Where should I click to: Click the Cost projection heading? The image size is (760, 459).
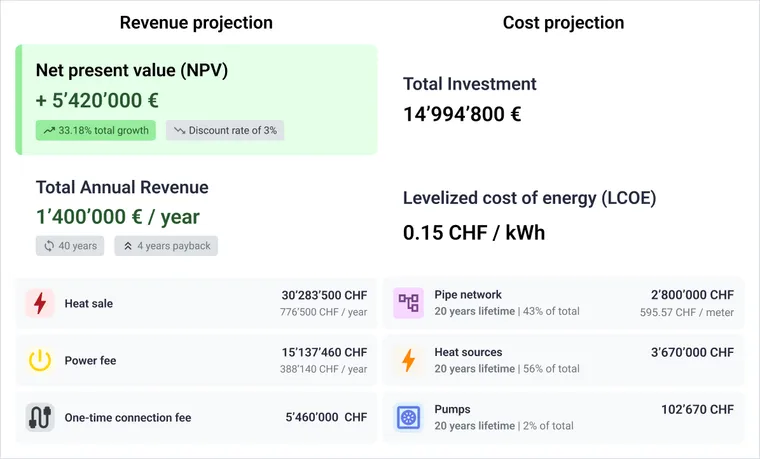563,22
